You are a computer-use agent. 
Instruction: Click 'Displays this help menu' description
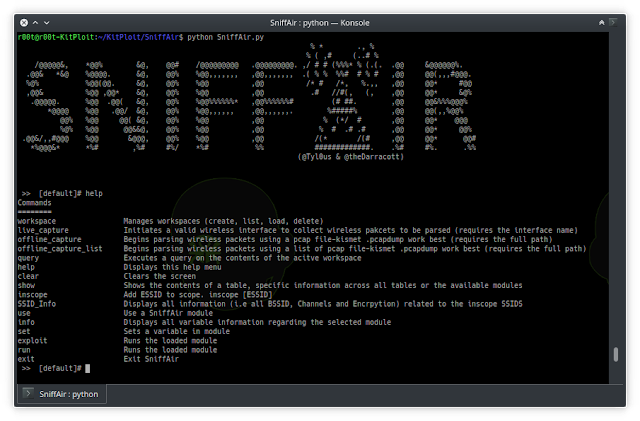172,267
